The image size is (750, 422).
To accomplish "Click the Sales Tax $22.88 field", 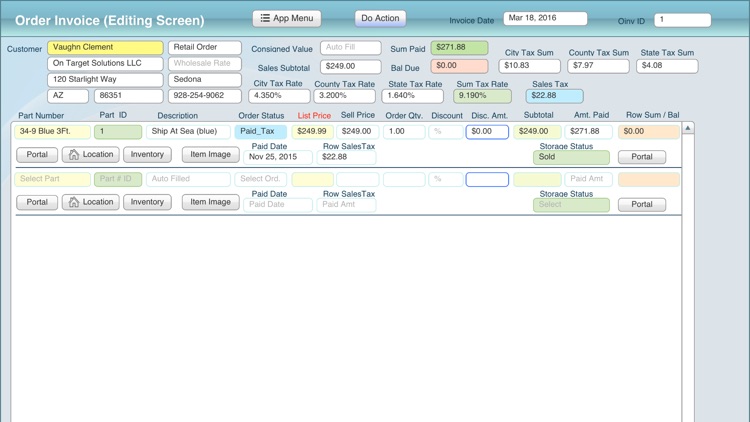I will tap(554, 96).
